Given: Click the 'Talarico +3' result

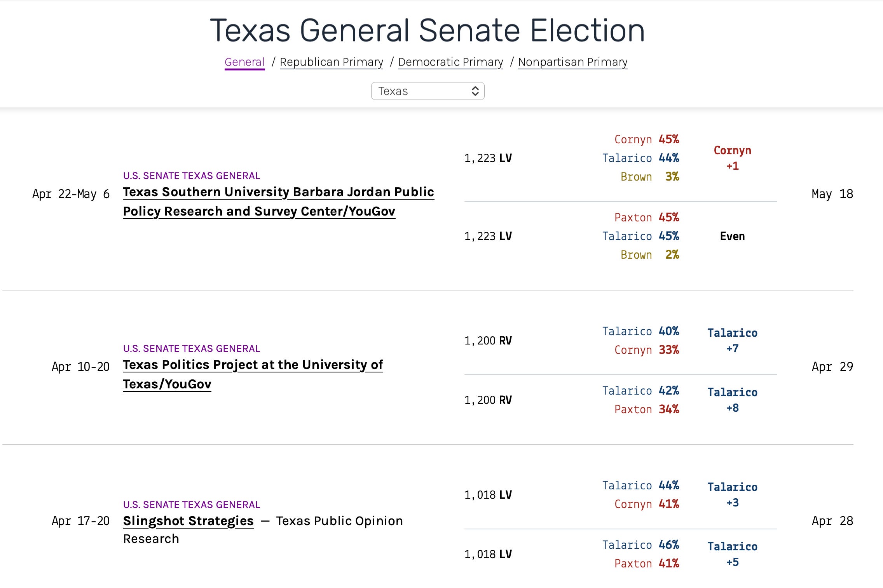Looking at the screenshot, I should (733, 495).
